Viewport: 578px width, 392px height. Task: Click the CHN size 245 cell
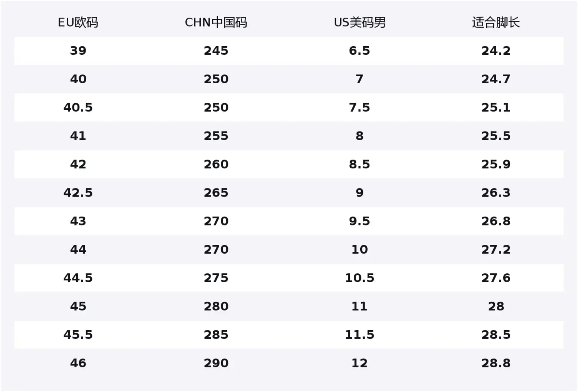216,51
